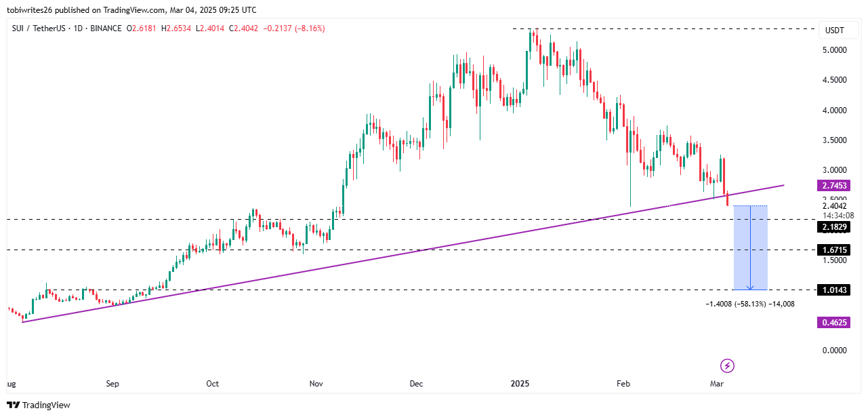Click the 1.0143 target price label
Screen dimensions: 868x417
[x=834, y=290]
